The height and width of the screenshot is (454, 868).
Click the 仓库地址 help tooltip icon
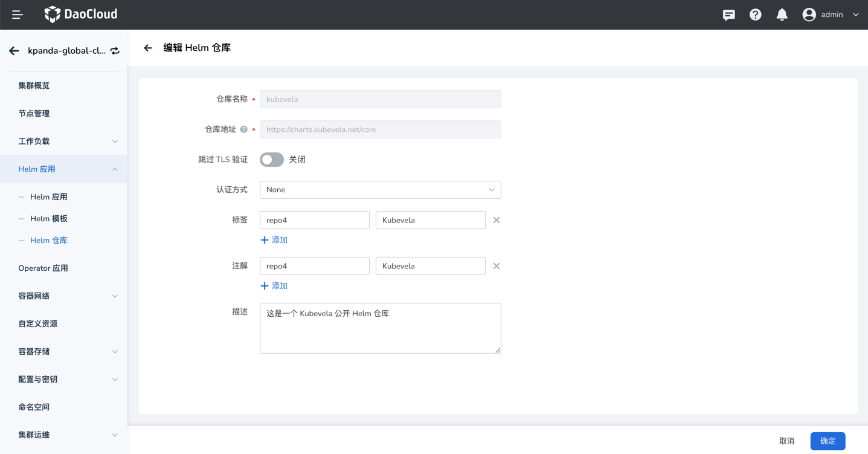243,129
